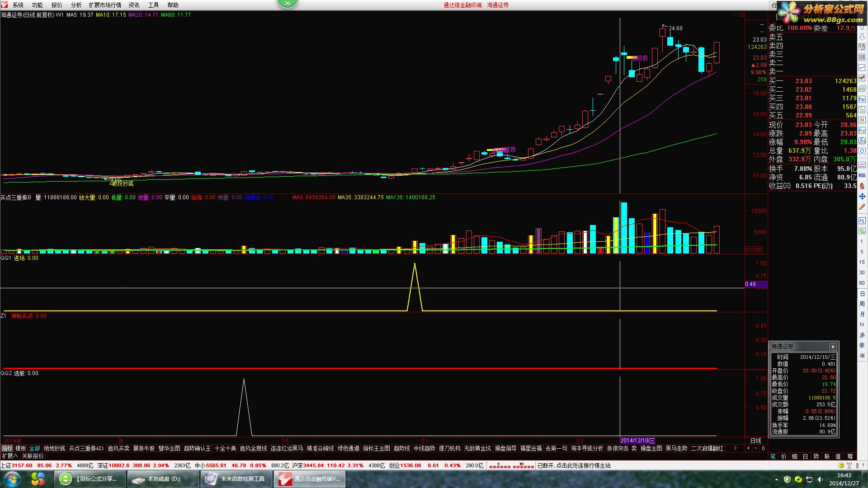Screen dimensions: 868x488
Task: Click the f(x) formula icon in sidebar
Action: coord(862,141)
